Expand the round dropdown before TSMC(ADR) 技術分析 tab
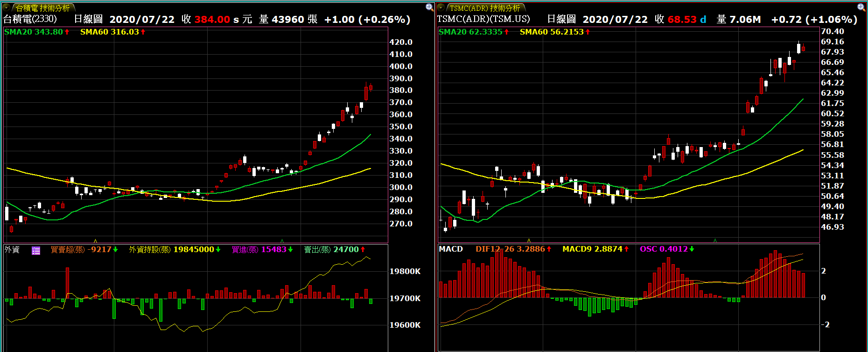Image resolution: width=868 pixels, height=352 pixels. (441, 7)
